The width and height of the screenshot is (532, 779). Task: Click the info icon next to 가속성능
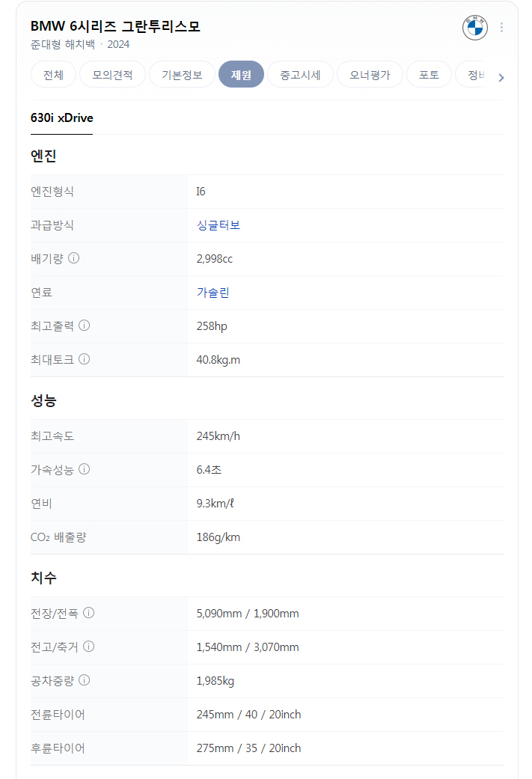[x=85, y=469]
